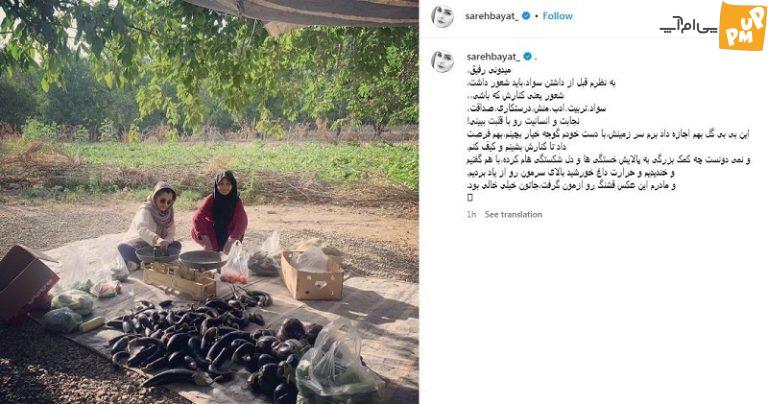Click the sarehbayat_ username in the header
This screenshot has height=404, width=768.
(492, 16)
